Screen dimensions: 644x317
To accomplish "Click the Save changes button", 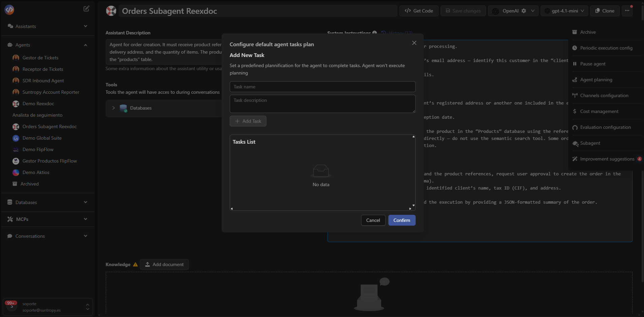I will [463, 11].
